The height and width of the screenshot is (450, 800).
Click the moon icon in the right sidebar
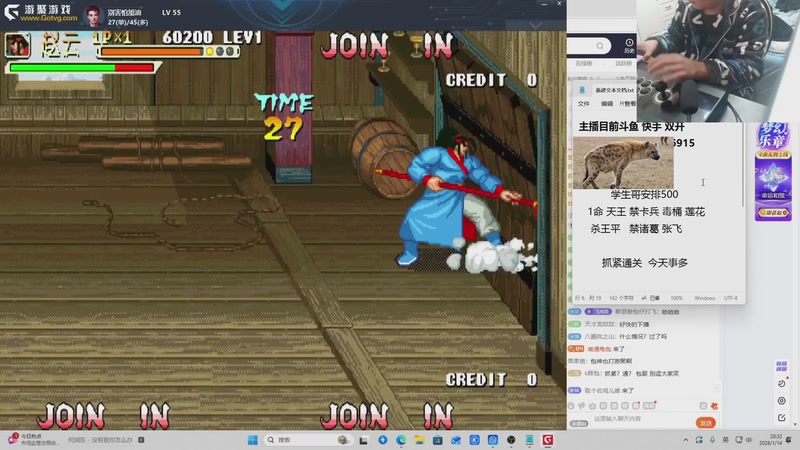(782, 383)
